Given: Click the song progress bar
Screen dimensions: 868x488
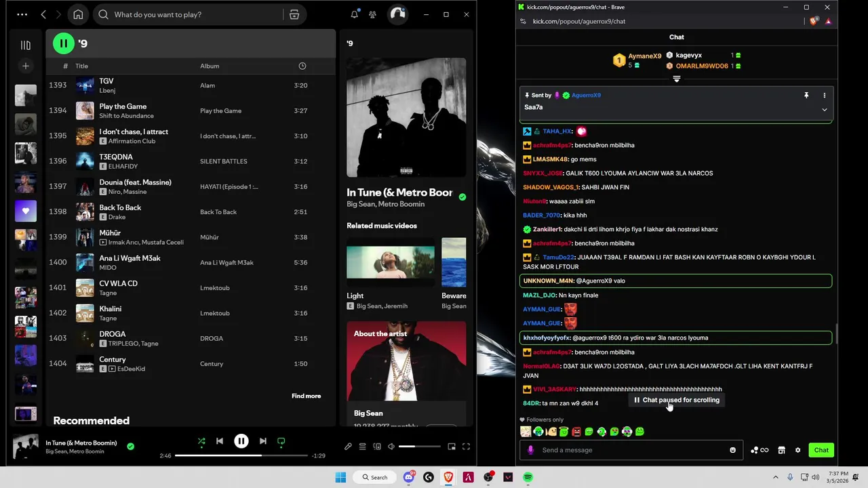Looking at the screenshot, I should tap(241, 455).
